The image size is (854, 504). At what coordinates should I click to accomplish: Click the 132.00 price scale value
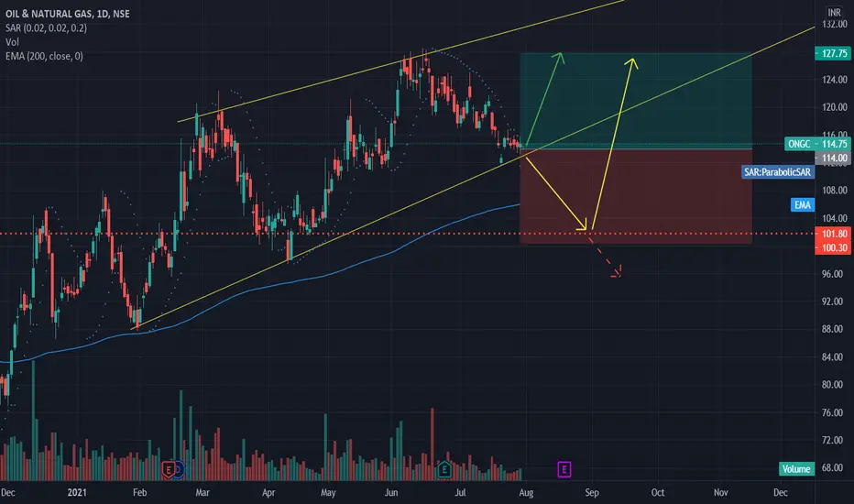coord(835,25)
